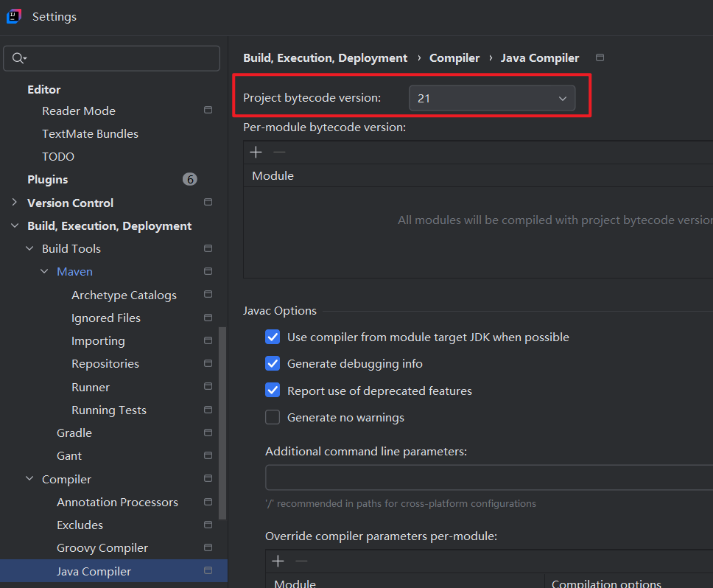Click the Compilation options column header

pyautogui.click(x=606, y=584)
